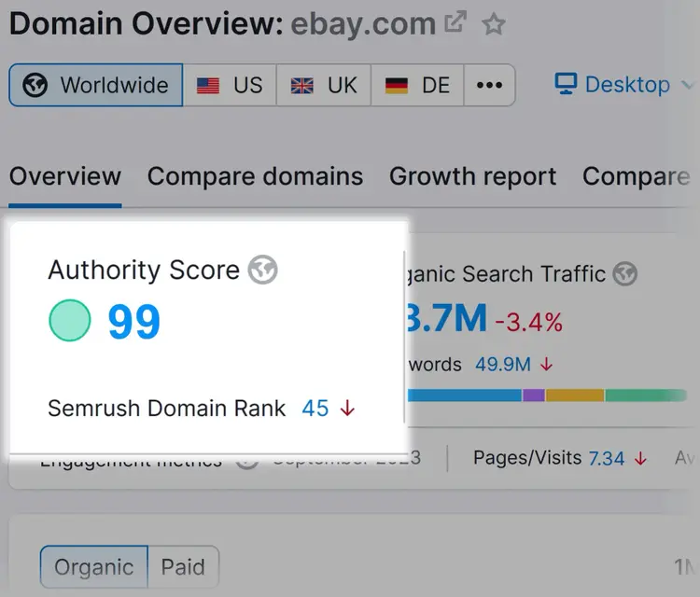Click the Pages/Visits label
Viewport: 700px width, 597px height.
click(527, 458)
